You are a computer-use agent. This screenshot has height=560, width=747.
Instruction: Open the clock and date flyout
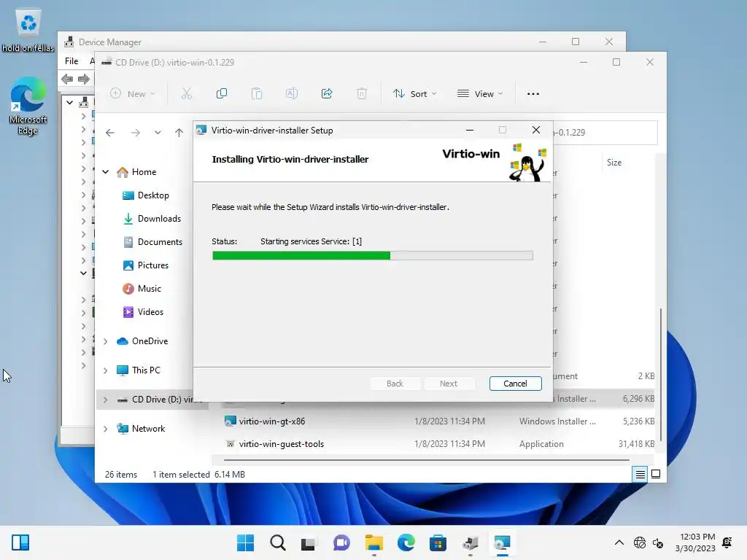[x=695, y=542]
